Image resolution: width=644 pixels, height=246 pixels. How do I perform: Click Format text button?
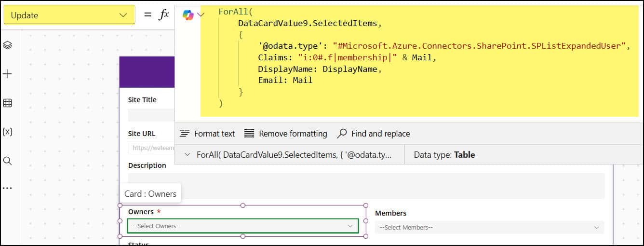tap(207, 134)
